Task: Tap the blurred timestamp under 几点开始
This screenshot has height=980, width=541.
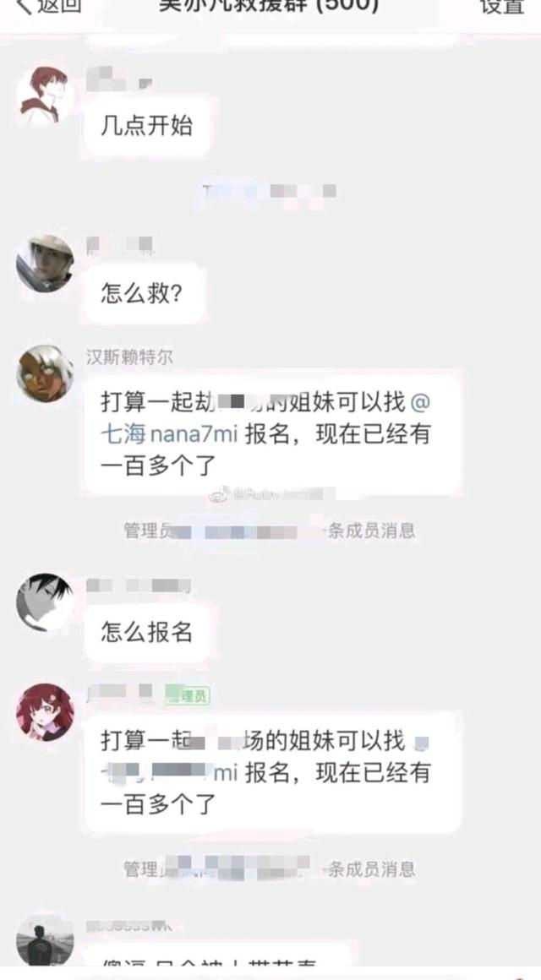Action: 270,191
